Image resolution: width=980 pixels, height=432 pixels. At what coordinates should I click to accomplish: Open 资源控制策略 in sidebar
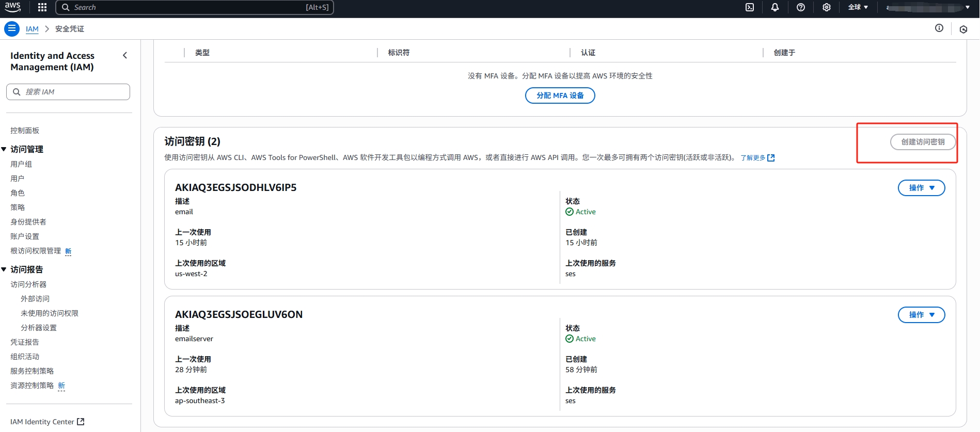pos(32,386)
